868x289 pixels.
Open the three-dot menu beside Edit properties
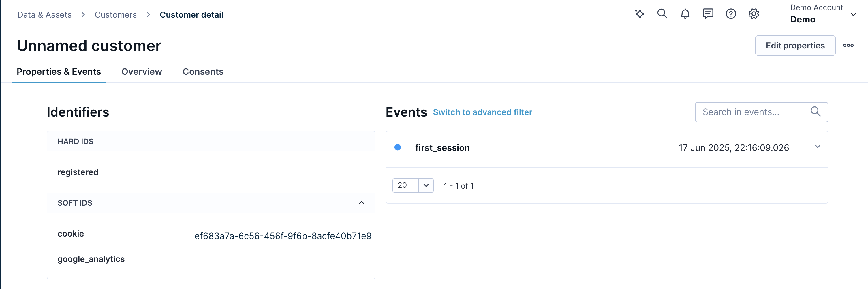(849, 45)
